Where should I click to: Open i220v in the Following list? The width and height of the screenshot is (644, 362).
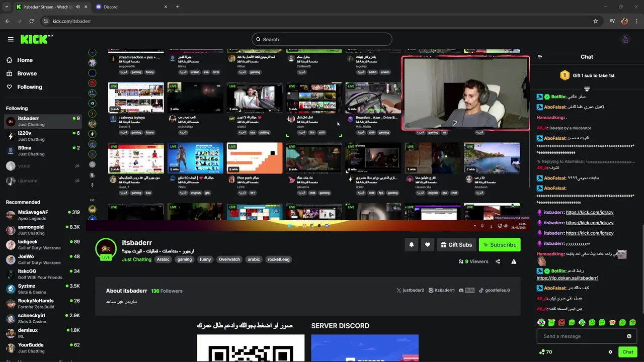[43, 136]
